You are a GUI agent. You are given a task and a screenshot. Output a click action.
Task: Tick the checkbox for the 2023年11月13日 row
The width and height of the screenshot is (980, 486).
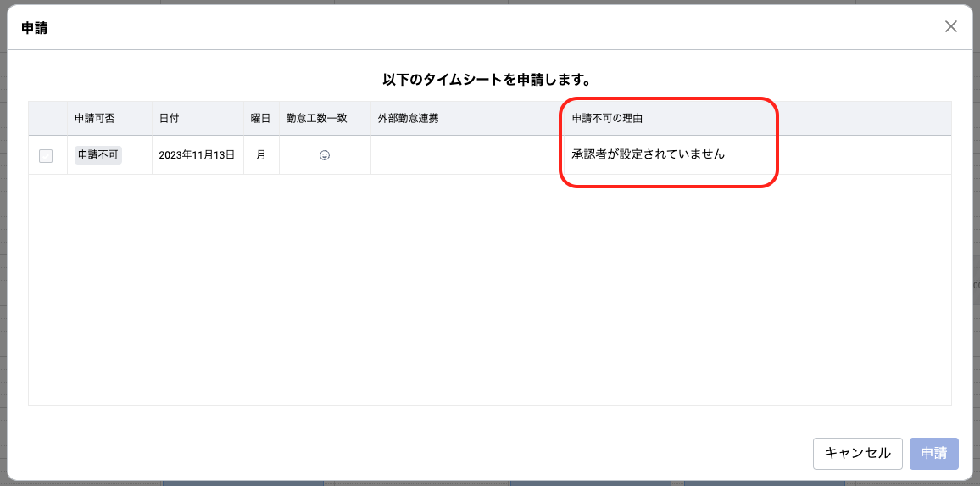pos(46,156)
